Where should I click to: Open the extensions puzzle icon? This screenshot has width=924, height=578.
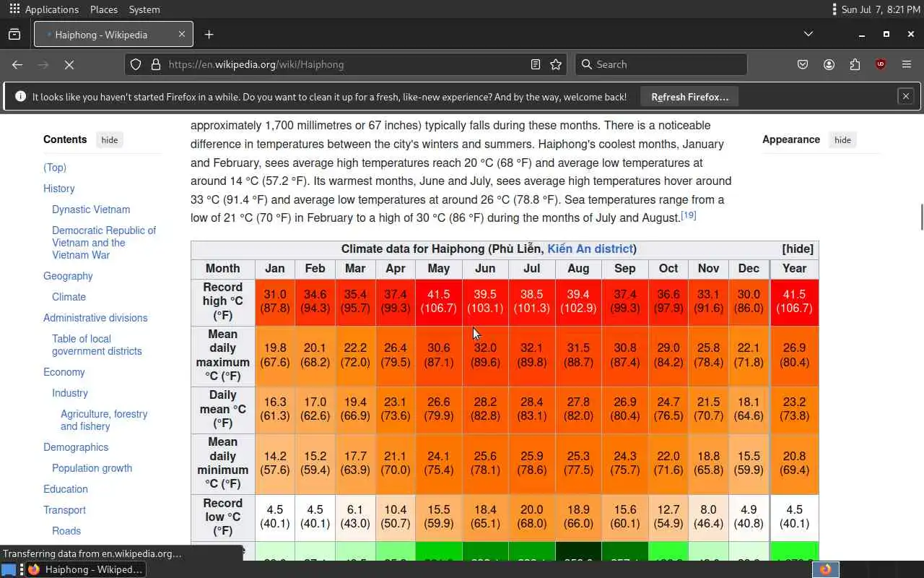click(x=855, y=64)
